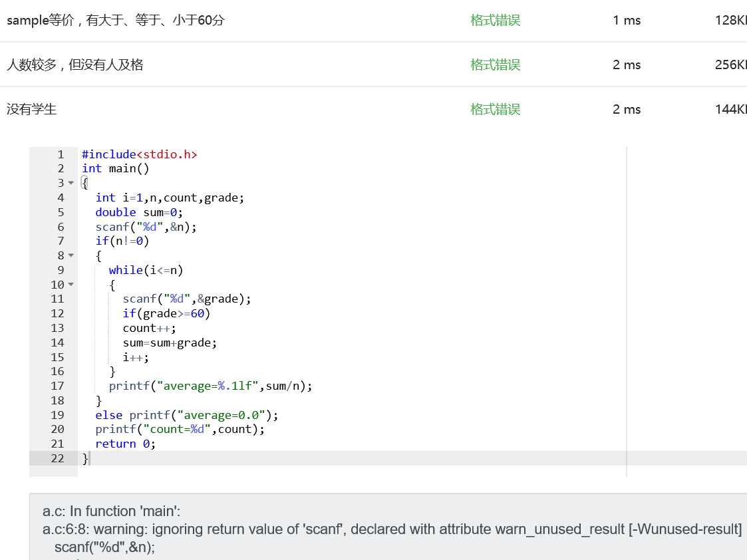Place cursor on the #include<stdio.h> line
Image resolution: width=747 pixels, height=560 pixels.
[140, 154]
